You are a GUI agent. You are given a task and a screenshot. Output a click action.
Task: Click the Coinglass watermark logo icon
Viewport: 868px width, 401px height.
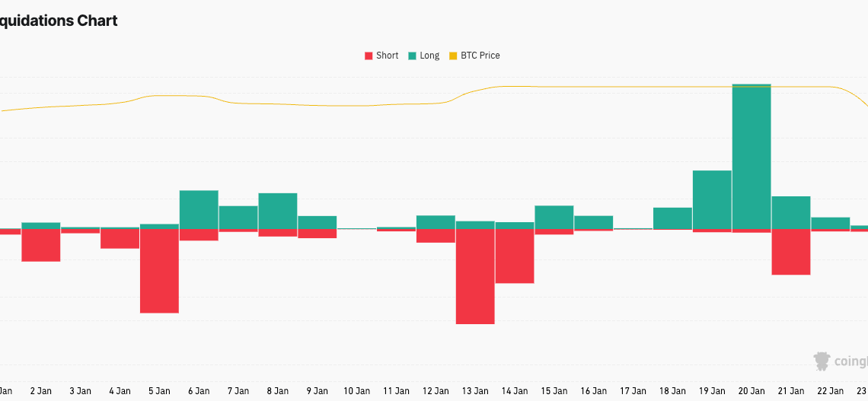click(822, 361)
